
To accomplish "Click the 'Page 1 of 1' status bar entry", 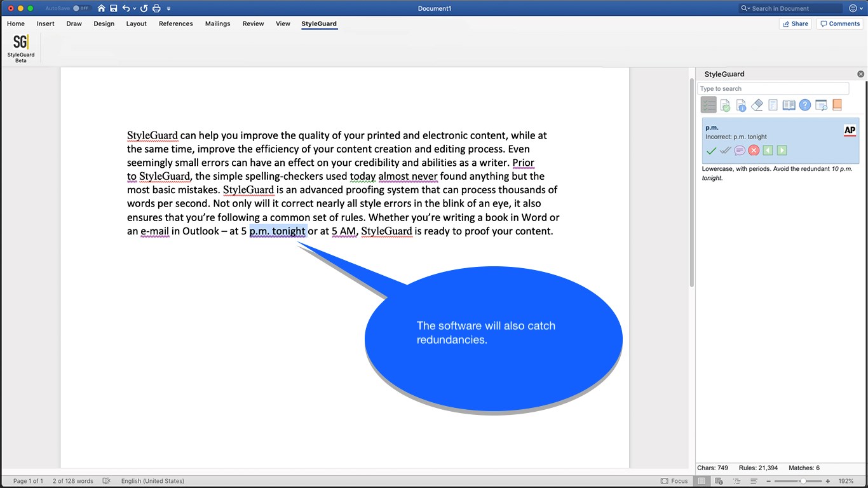I will (x=28, y=481).
